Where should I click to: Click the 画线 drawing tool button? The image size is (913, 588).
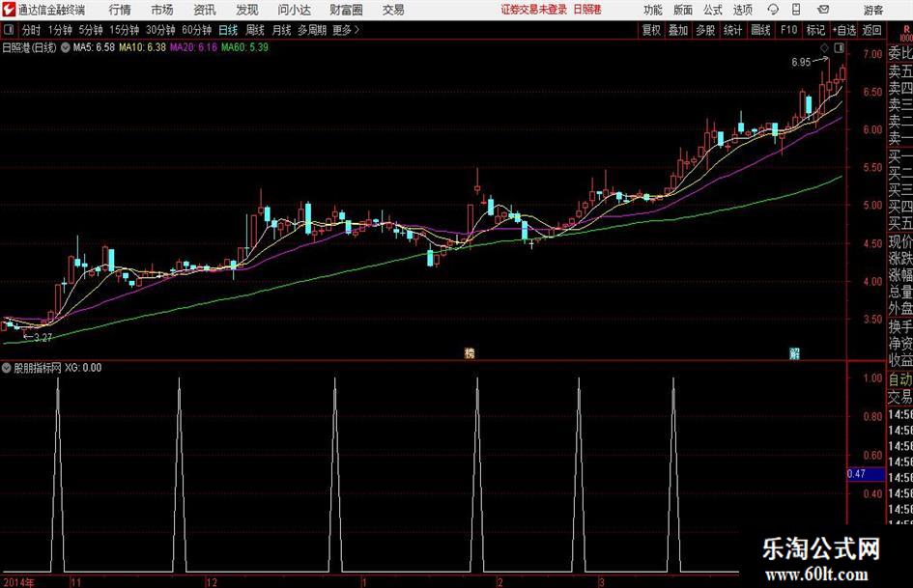(760, 30)
